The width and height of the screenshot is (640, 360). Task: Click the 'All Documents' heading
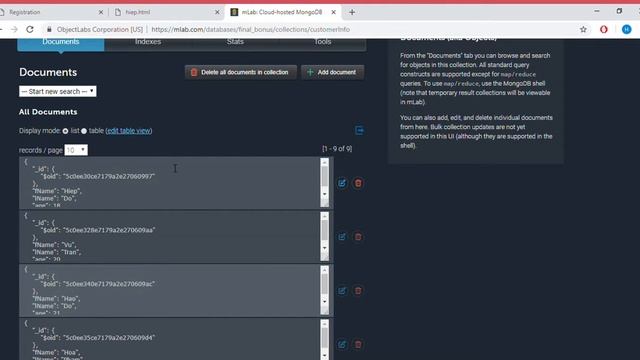tap(48, 112)
